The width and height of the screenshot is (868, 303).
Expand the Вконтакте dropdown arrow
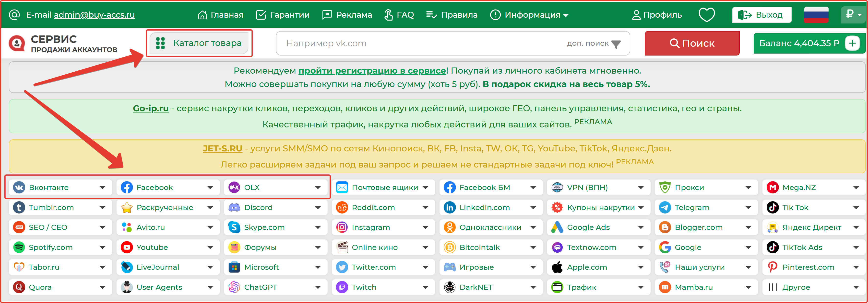click(102, 188)
